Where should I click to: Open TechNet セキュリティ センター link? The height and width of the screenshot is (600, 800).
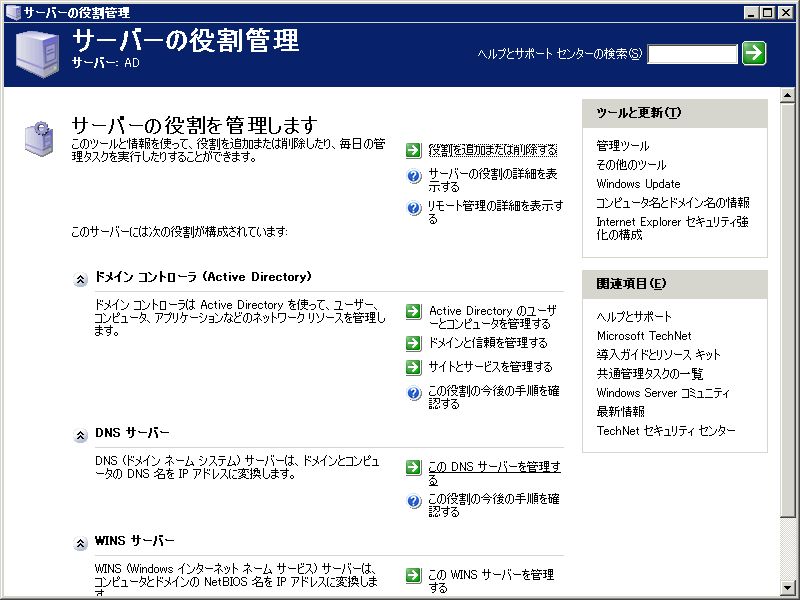click(666, 431)
